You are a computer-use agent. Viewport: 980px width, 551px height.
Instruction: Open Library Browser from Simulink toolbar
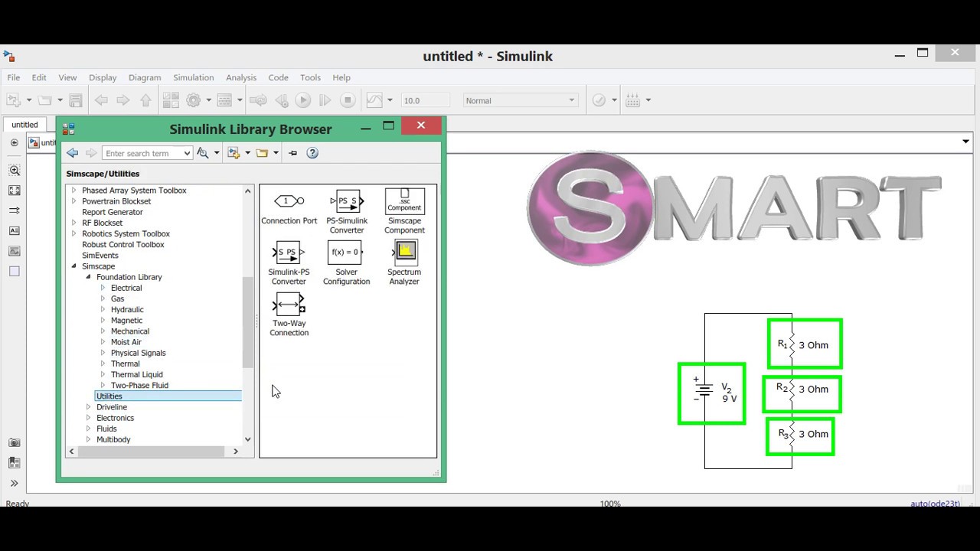(171, 100)
